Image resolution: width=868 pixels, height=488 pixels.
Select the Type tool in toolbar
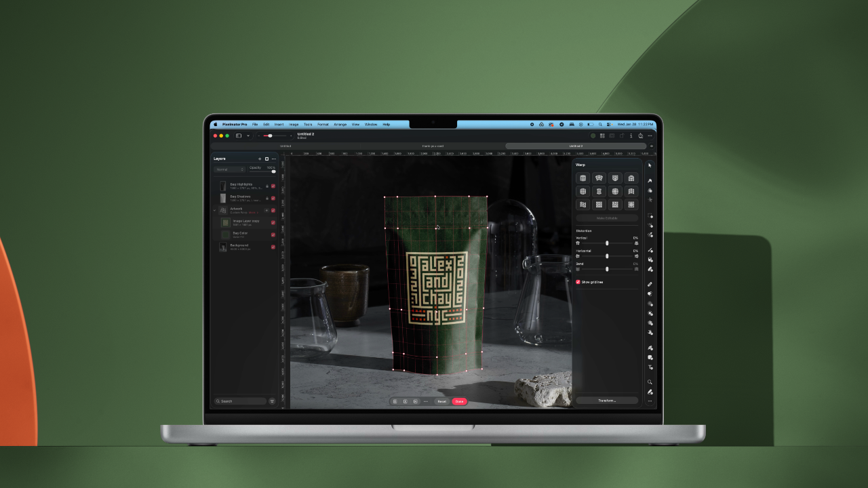[x=650, y=367]
